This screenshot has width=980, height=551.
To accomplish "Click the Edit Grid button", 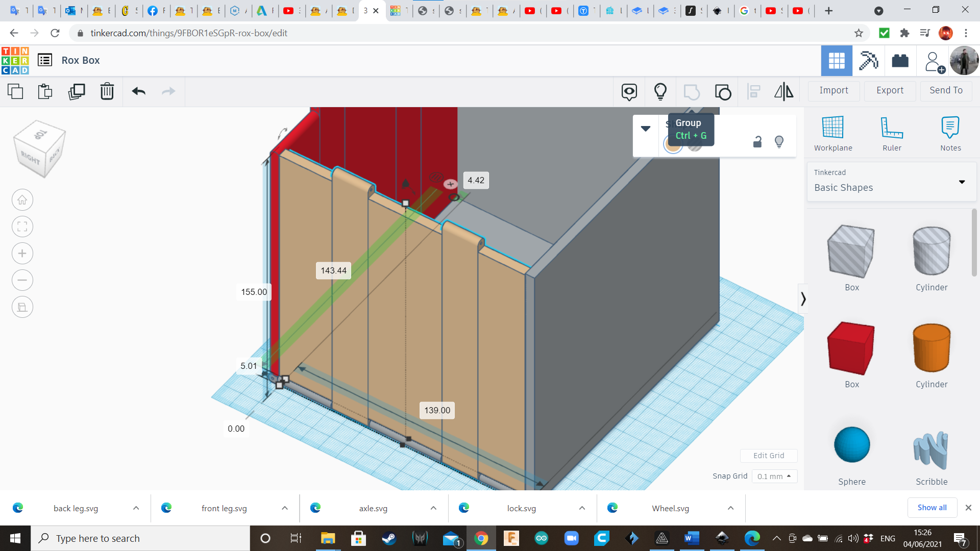I will 768,456.
